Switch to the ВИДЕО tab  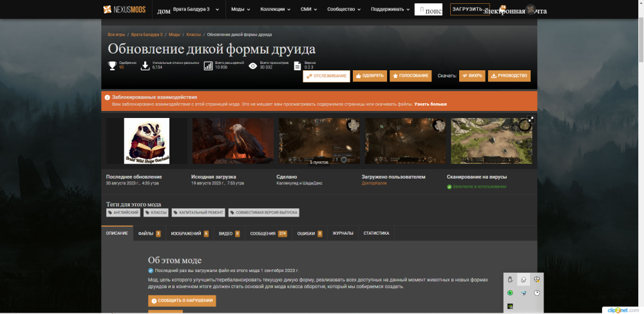[229, 233]
